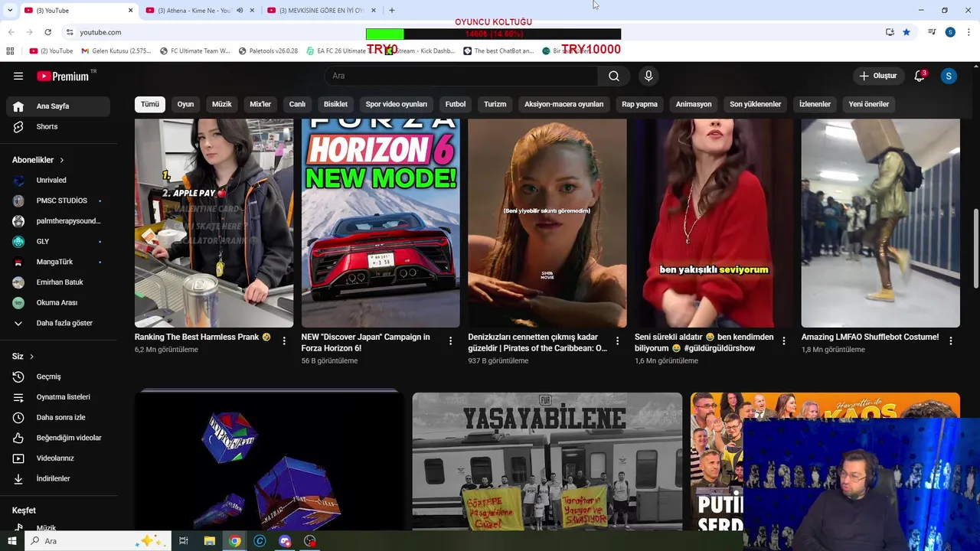The image size is (980, 551).
Task: Open options menu for Forza Horizon 6 short
Action: (x=450, y=341)
